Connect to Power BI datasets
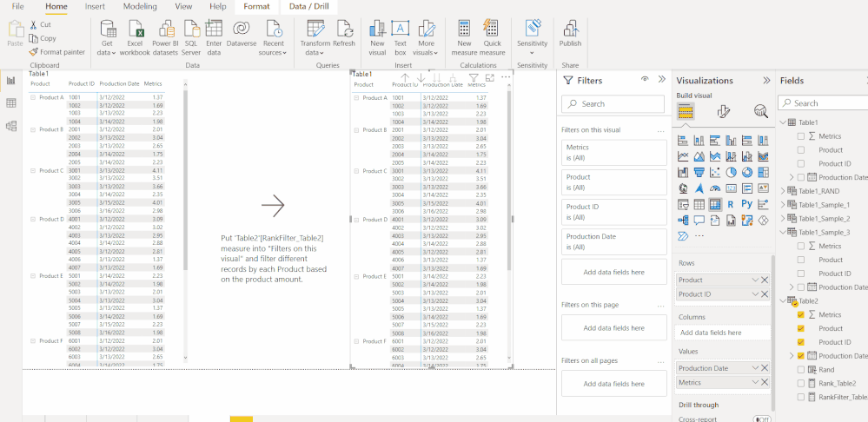This screenshot has width=868, height=422. point(165,37)
